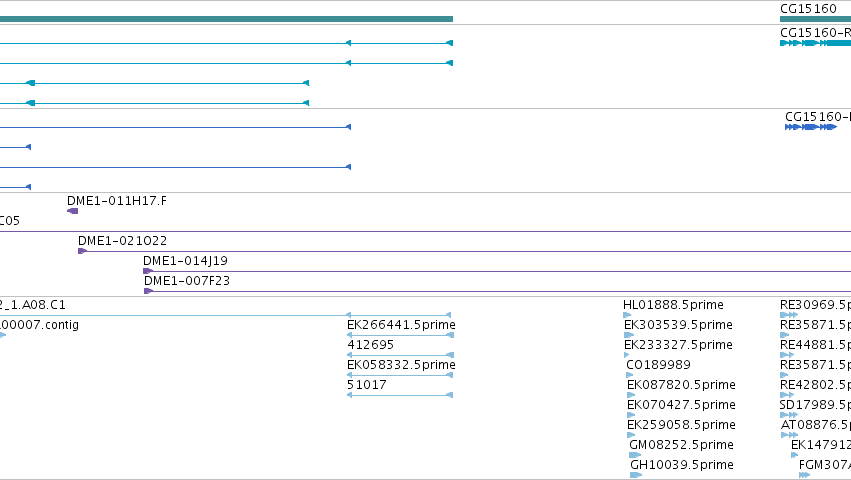Select the arrow glyph under GM08252.5prime

635,455
